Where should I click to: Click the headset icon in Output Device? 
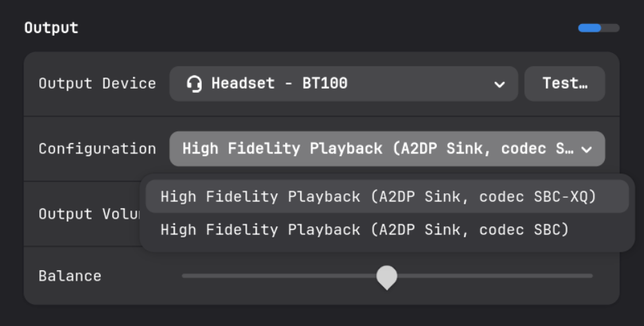[194, 84]
